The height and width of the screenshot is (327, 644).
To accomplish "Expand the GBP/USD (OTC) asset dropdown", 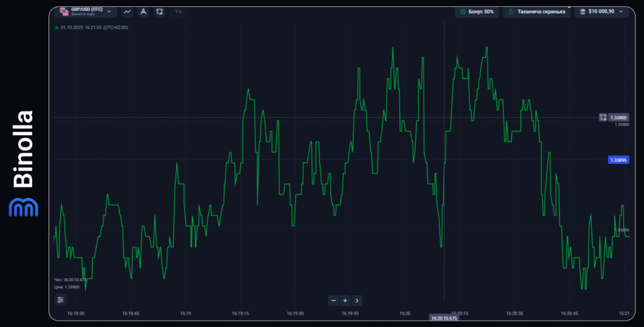I will pyautogui.click(x=110, y=11).
